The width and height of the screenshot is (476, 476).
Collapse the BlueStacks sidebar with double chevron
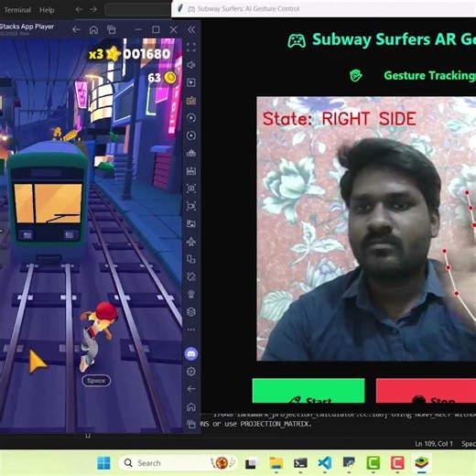pyautogui.click(x=191, y=29)
